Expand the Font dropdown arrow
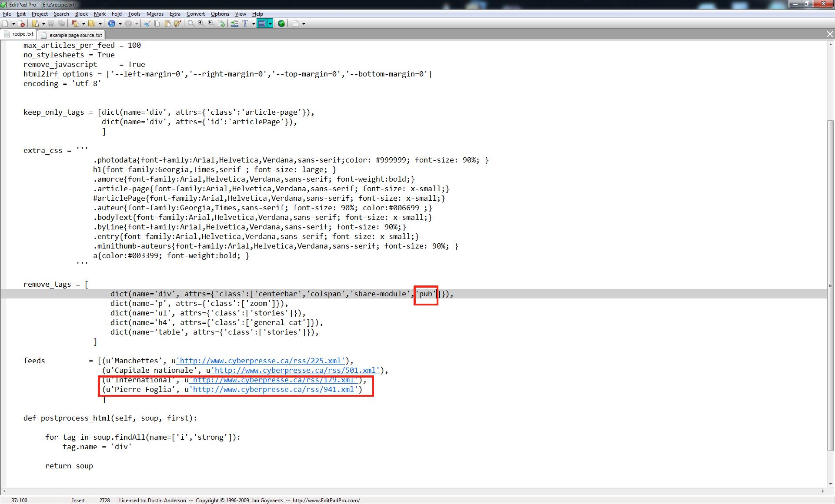The height and width of the screenshot is (504, 835). click(x=254, y=23)
